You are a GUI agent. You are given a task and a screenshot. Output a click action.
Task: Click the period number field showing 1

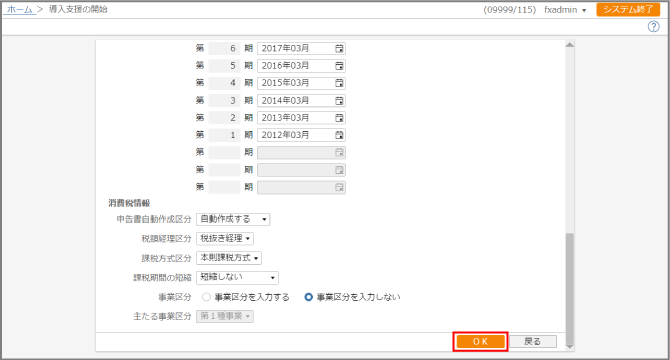point(224,135)
